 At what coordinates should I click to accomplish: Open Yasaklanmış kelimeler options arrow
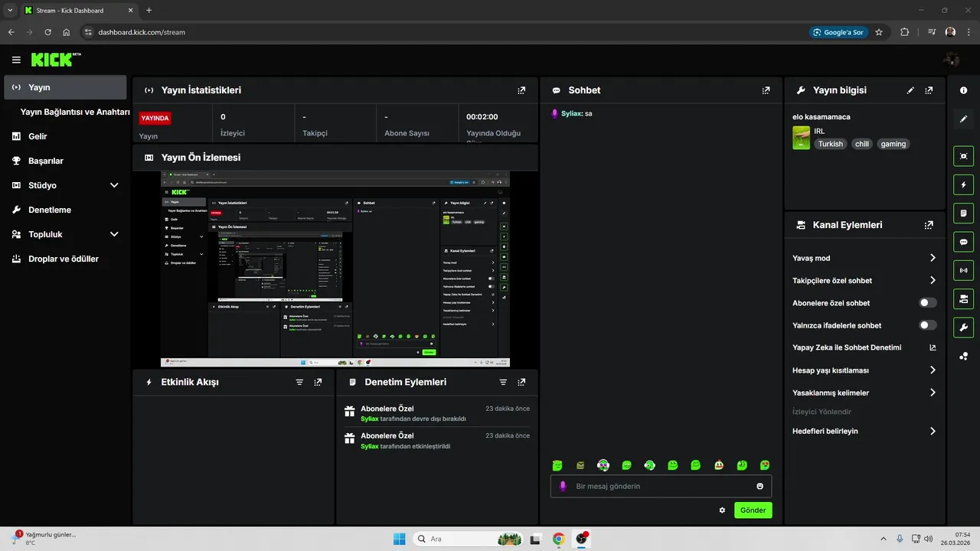coord(933,393)
